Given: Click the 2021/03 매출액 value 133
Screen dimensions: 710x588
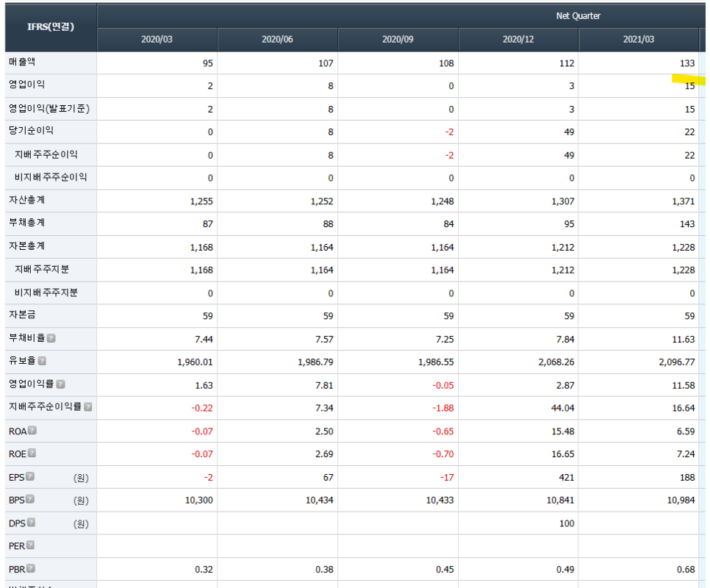Looking at the screenshot, I should (687, 63).
